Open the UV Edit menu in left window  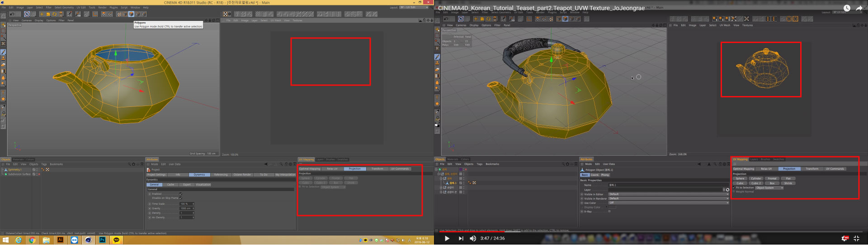click(x=81, y=7)
